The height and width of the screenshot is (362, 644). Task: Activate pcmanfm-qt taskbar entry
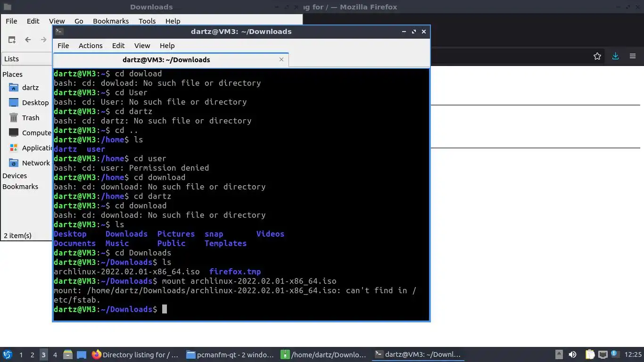(x=230, y=354)
